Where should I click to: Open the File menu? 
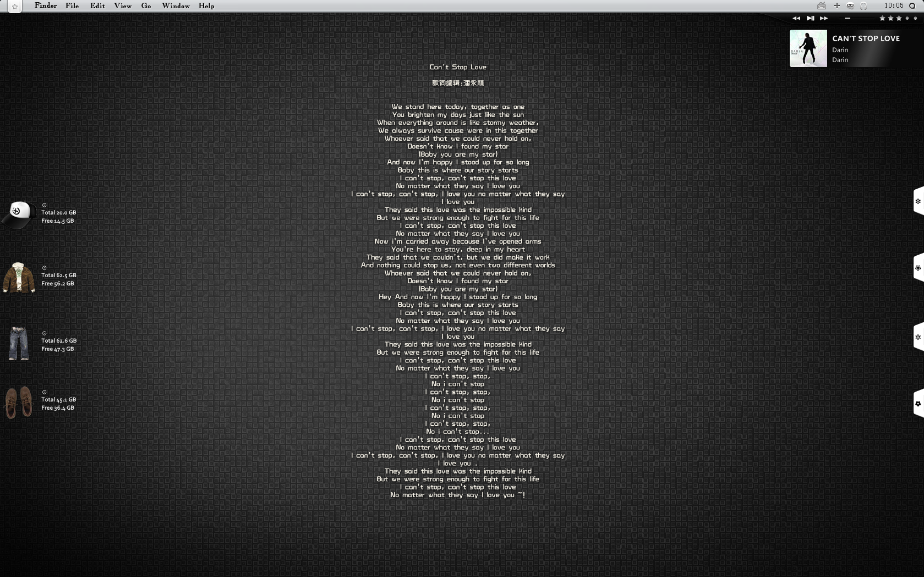[x=72, y=6]
